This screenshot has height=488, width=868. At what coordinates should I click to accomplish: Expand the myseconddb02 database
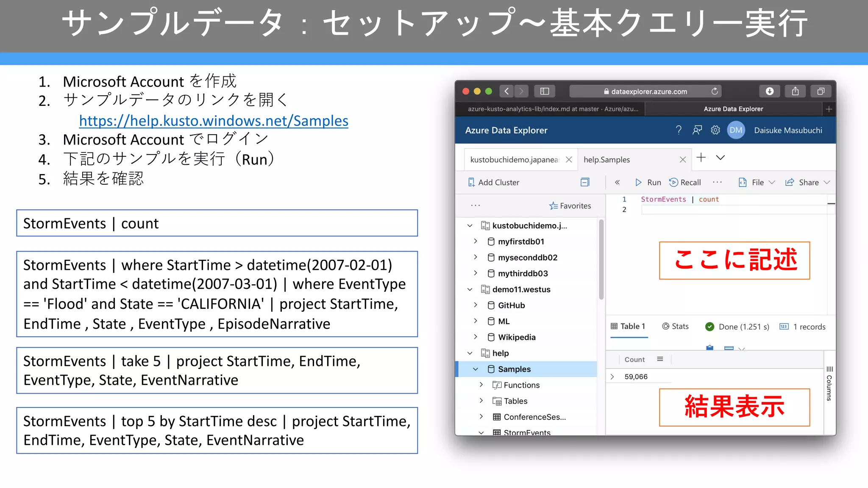(476, 258)
